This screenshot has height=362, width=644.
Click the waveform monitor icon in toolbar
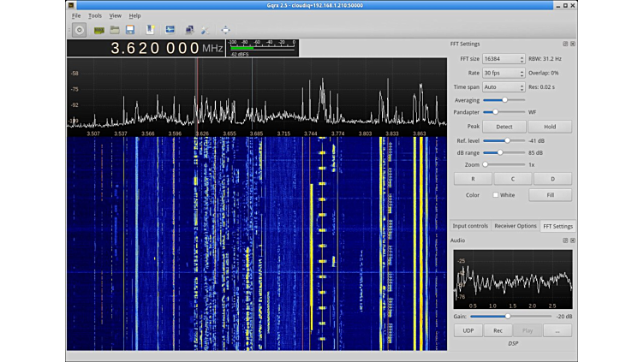click(x=170, y=30)
